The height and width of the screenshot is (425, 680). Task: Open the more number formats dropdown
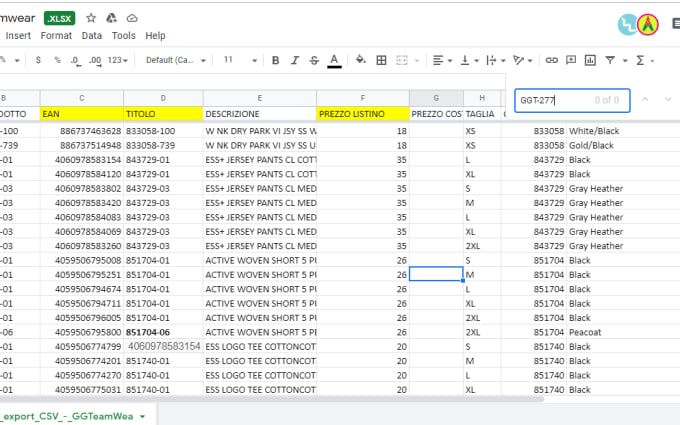point(118,60)
